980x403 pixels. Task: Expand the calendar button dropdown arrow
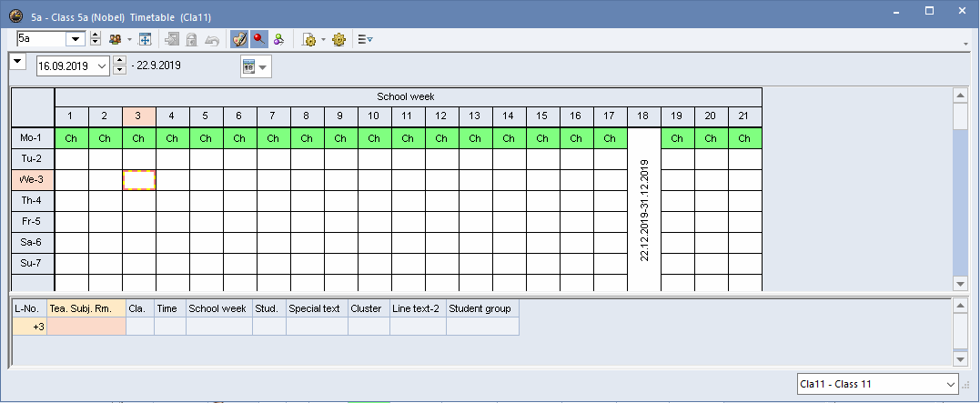tap(262, 66)
